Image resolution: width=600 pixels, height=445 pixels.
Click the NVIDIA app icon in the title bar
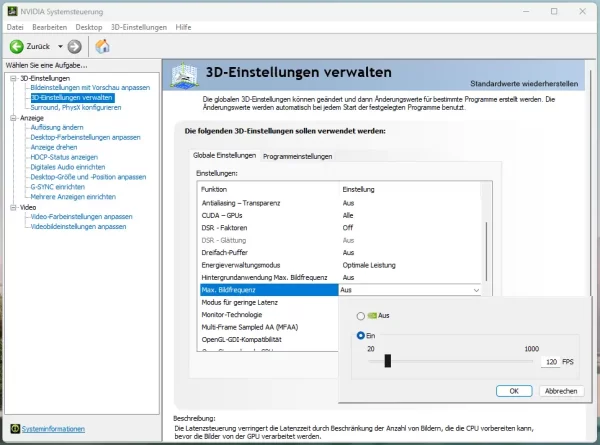[x=13, y=11]
